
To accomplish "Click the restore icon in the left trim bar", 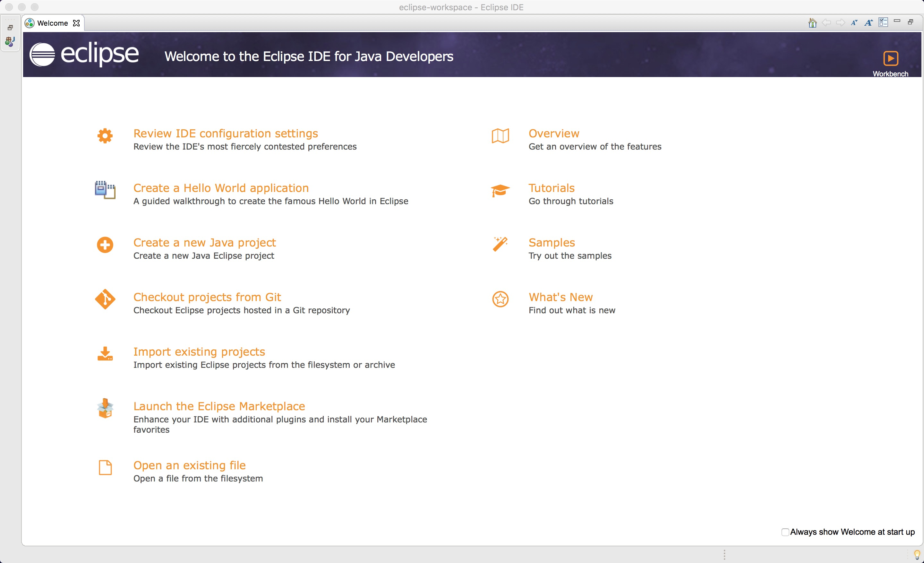I will (x=10, y=28).
